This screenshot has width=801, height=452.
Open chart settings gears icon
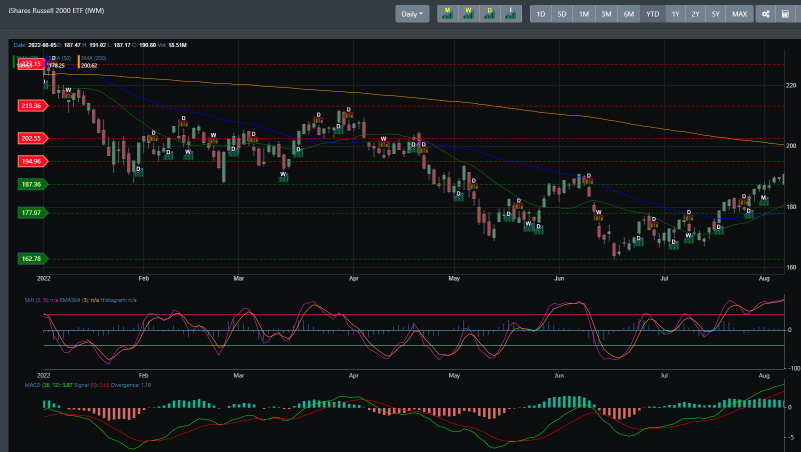[x=765, y=14]
